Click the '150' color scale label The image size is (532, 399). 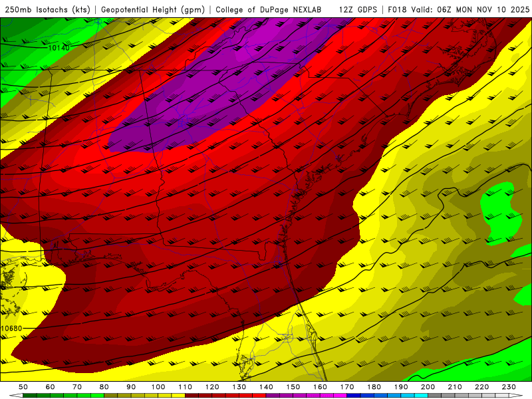click(293, 387)
